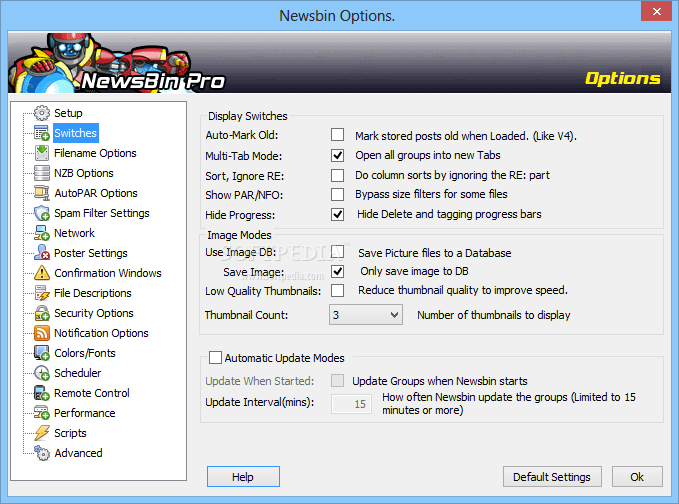Click the disabled Update When Started checkbox

337,381
